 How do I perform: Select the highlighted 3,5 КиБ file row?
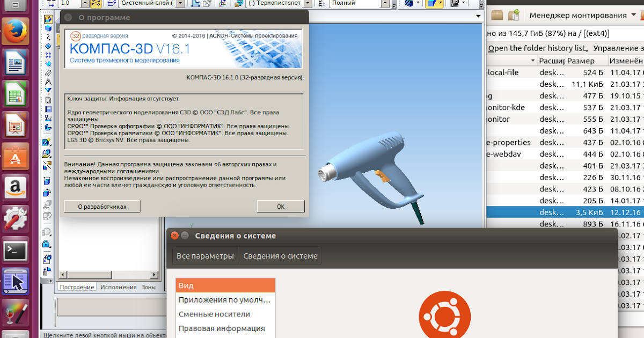coord(565,212)
